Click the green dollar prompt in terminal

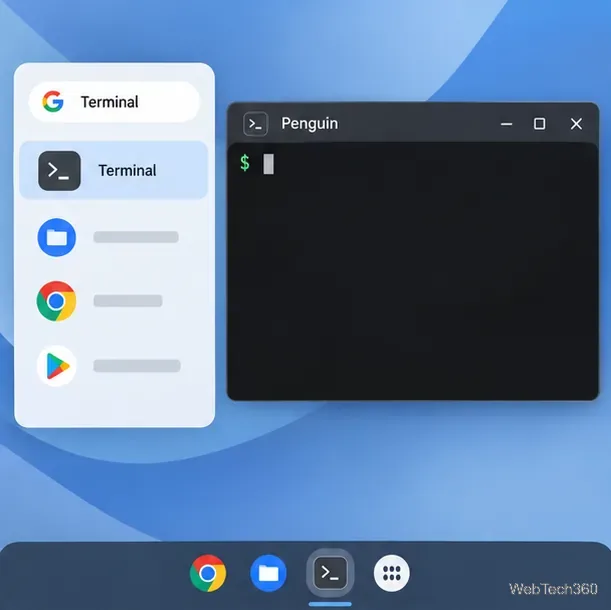point(245,163)
